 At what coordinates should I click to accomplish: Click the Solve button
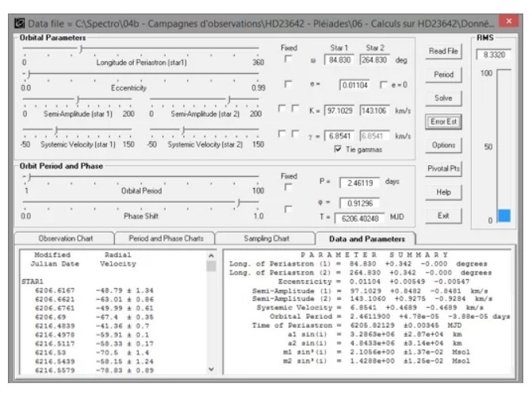click(443, 98)
